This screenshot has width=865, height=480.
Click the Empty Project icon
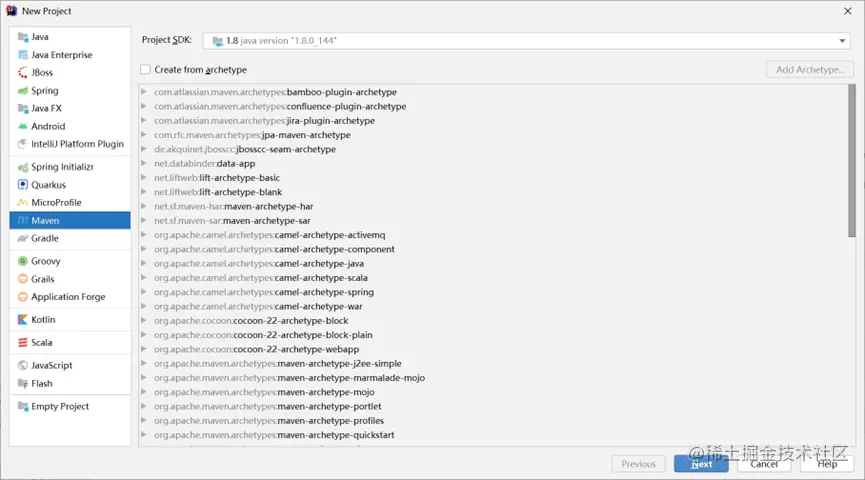23,406
